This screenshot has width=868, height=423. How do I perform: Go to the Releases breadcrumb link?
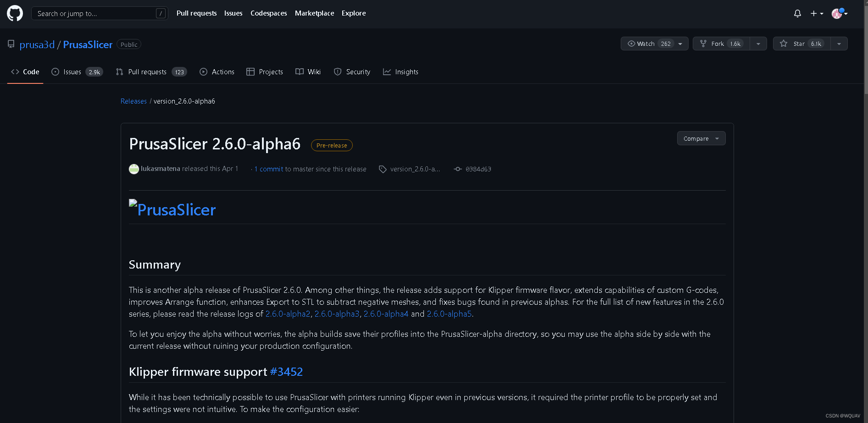point(134,101)
